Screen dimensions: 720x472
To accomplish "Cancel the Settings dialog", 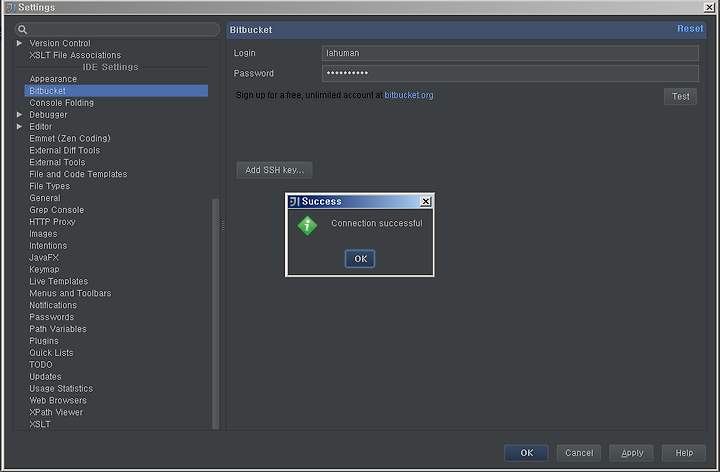I will point(579,453).
